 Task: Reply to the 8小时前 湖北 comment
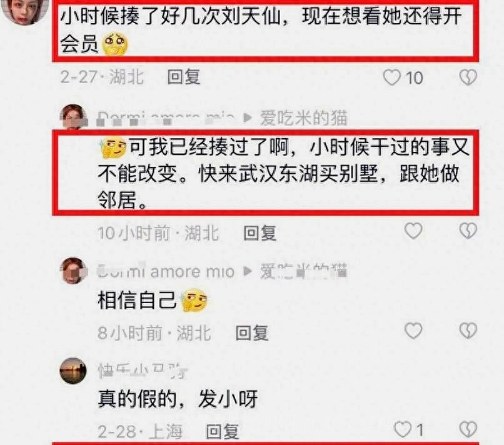point(251,332)
